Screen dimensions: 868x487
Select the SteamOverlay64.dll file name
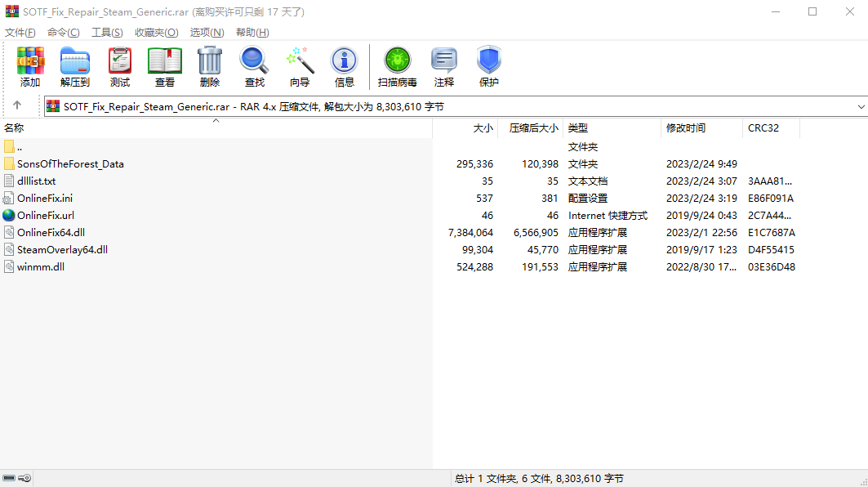[x=63, y=250]
